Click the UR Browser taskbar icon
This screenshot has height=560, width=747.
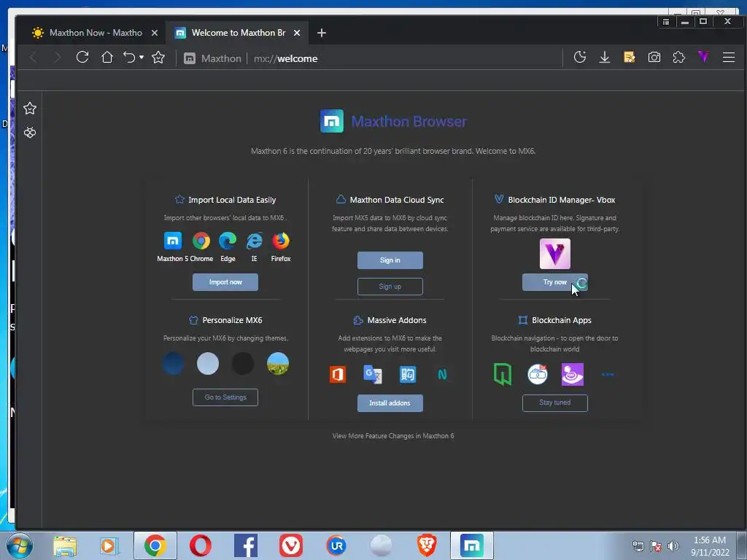(x=336, y=545)
